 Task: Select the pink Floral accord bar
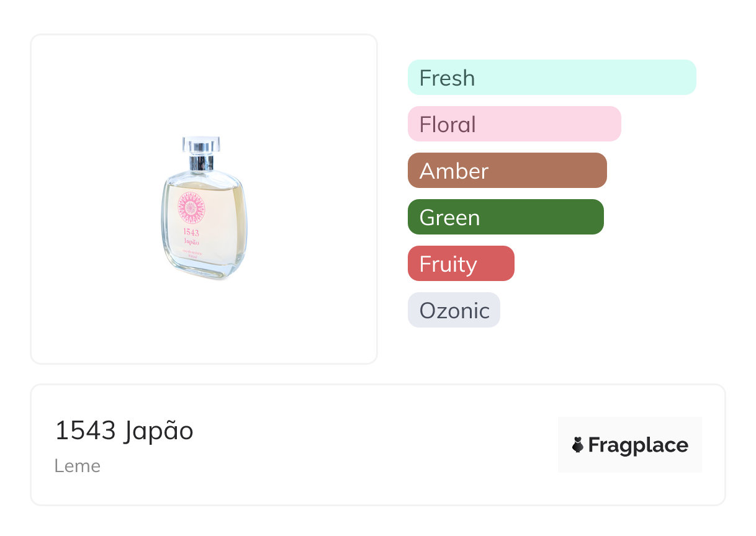point(514,124)
